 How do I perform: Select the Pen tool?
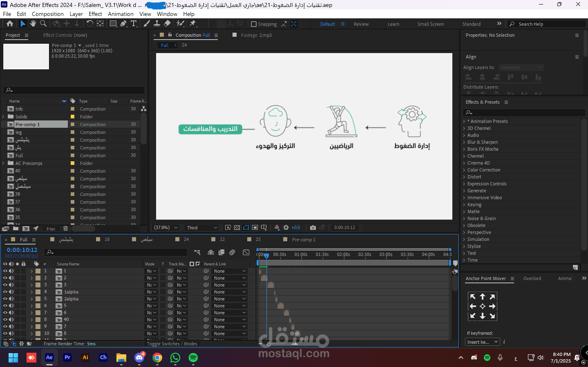[x=123, y=24]
